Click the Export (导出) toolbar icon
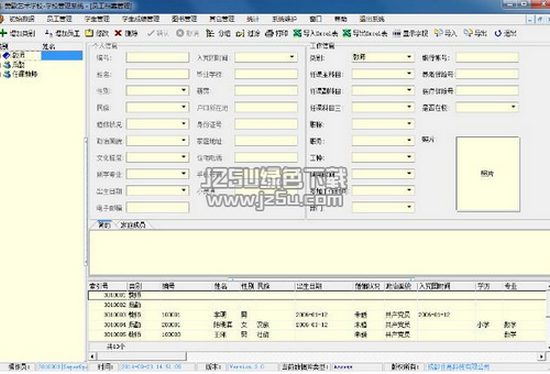This screenshot has width=550, height=374. [468, 33]
